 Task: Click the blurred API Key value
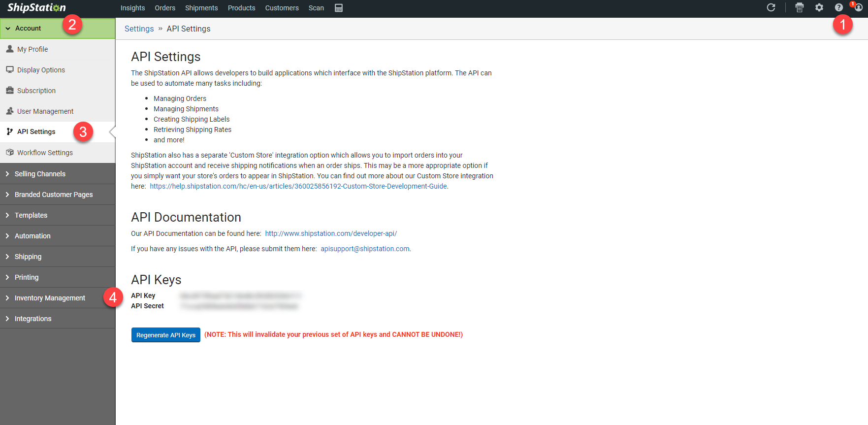pos(240,295)
